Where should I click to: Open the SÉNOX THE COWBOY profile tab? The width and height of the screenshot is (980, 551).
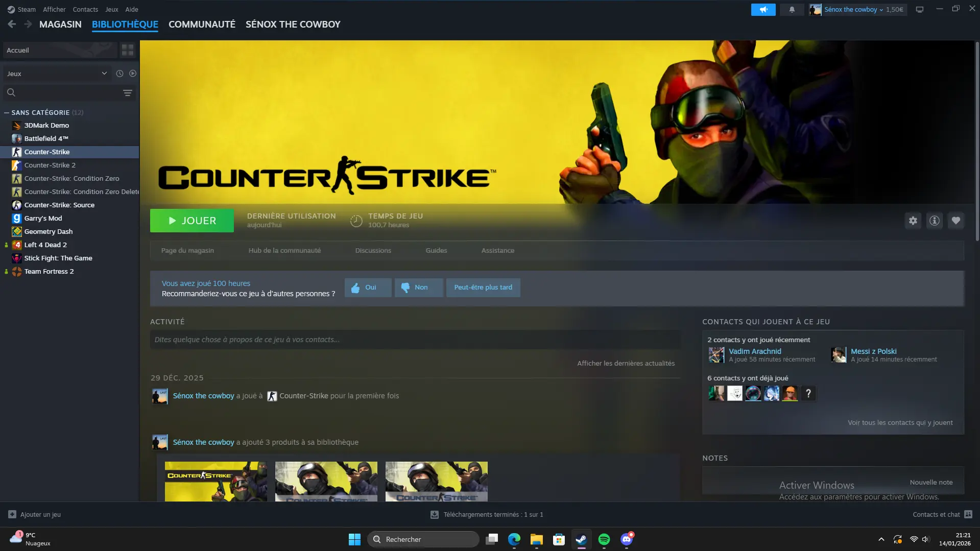click(x=293, y=24)
